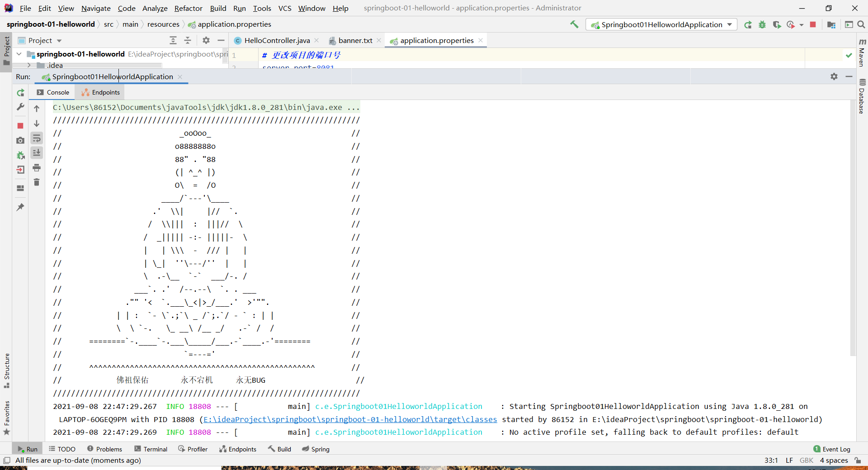Click the Restore Layout icon in the Run sidebar
Viewport: 868px width, 470px height.
pos(20,188)
